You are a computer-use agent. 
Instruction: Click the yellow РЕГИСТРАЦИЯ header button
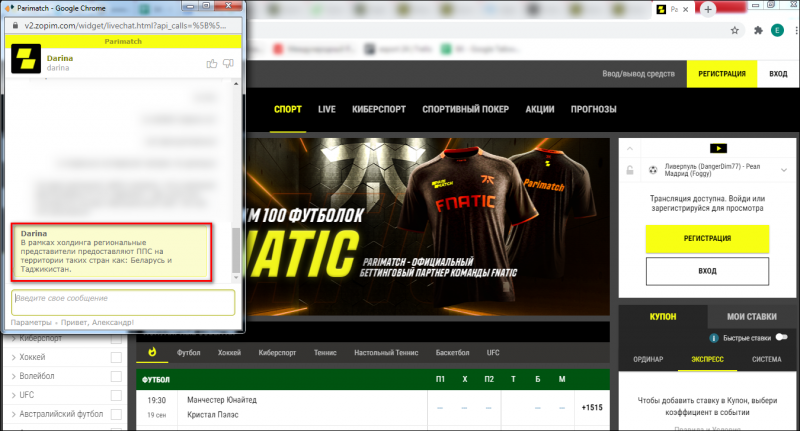point(721,74)
